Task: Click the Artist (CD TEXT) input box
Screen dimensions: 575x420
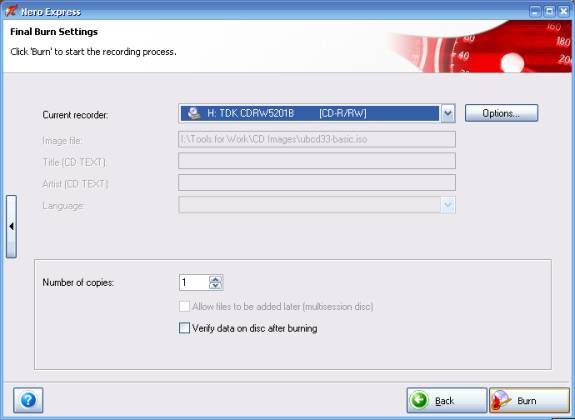Action: pos(317,183)
